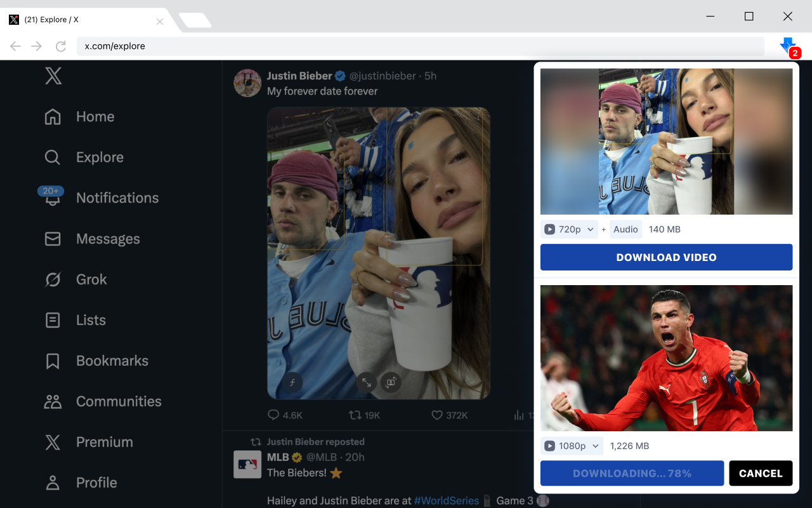The width and height of the screenshot is (812, 508).
Task: Open Messages via the envelope icon
Action: [x=53, y=239]
